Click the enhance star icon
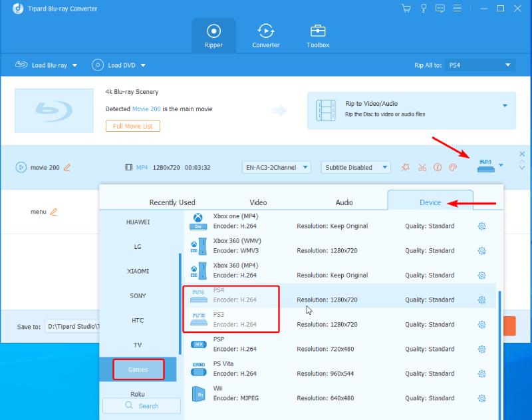Viewport: 532px width, 420px height. pos(406,167)
